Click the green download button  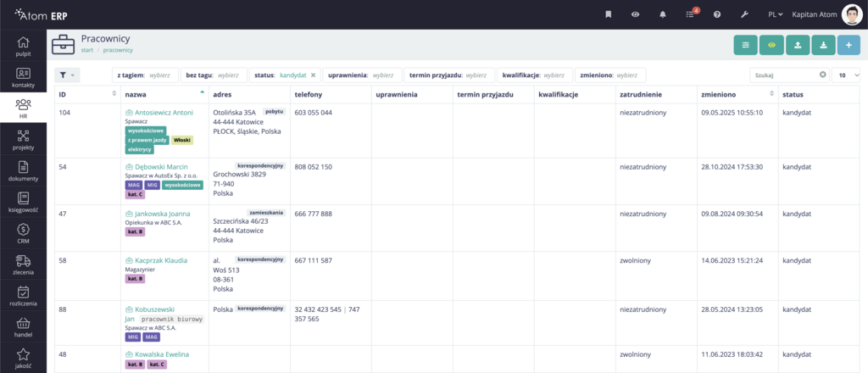823,45
